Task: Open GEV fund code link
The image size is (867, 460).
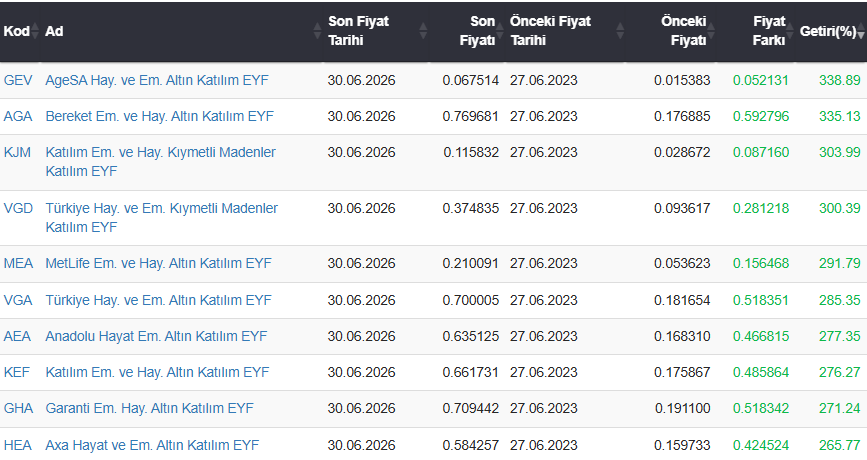Action: tap(18, 80)
